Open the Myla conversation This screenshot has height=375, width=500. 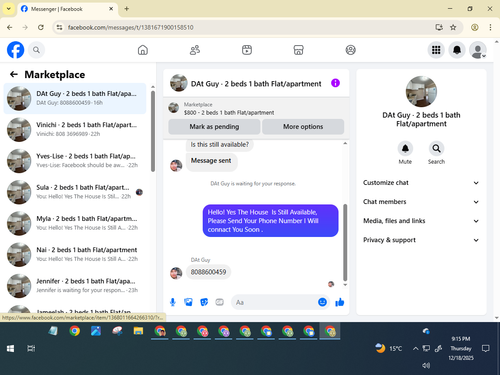(75, 223)
